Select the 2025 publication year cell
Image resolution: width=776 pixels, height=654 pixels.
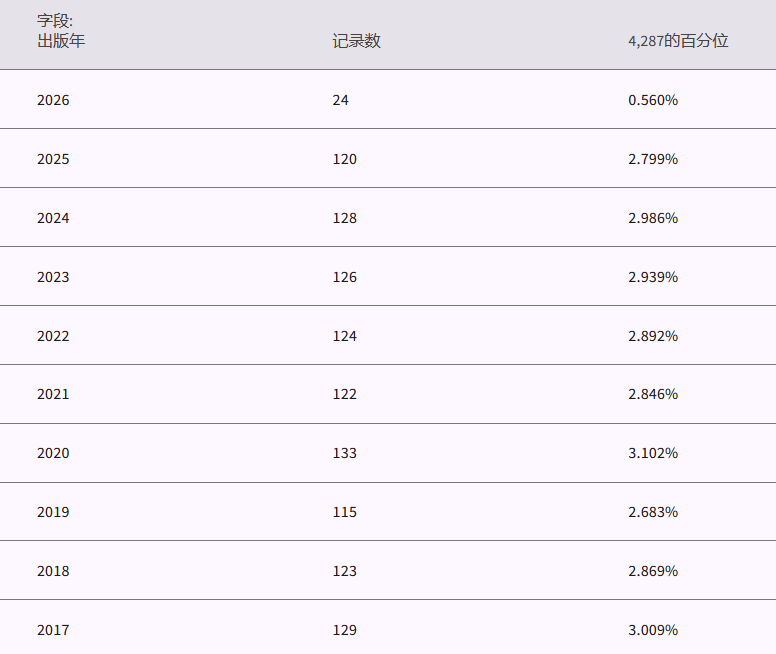tap(53, 159)
